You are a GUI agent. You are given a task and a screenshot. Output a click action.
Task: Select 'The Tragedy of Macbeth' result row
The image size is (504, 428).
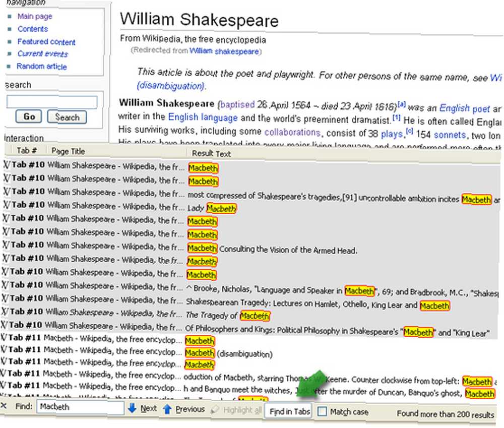249,314
